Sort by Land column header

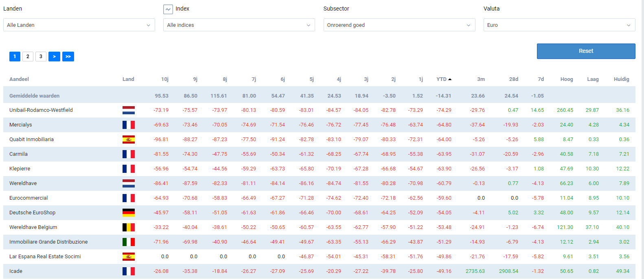click(x=128, y=79)
